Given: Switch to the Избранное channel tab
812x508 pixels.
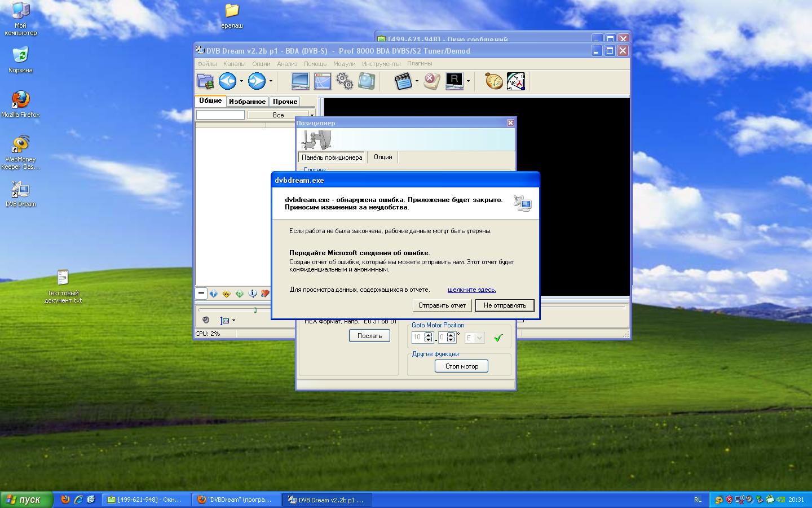Looking at the screenshot, I should point(247,102).
